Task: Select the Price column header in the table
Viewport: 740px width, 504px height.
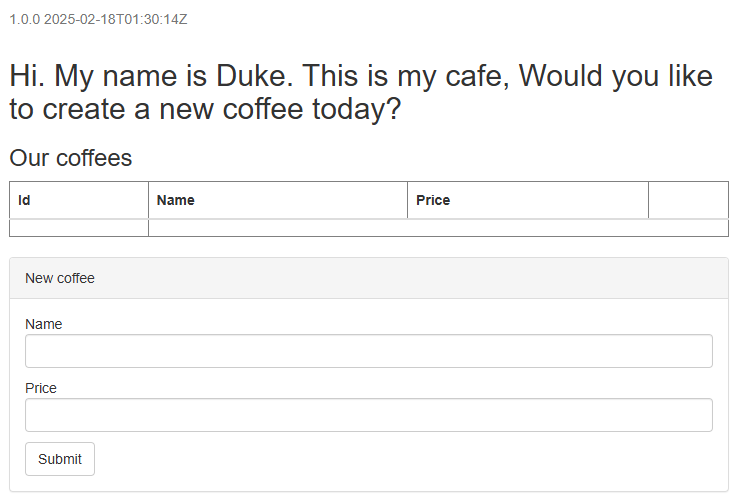Action: click(x=433, y=200)
